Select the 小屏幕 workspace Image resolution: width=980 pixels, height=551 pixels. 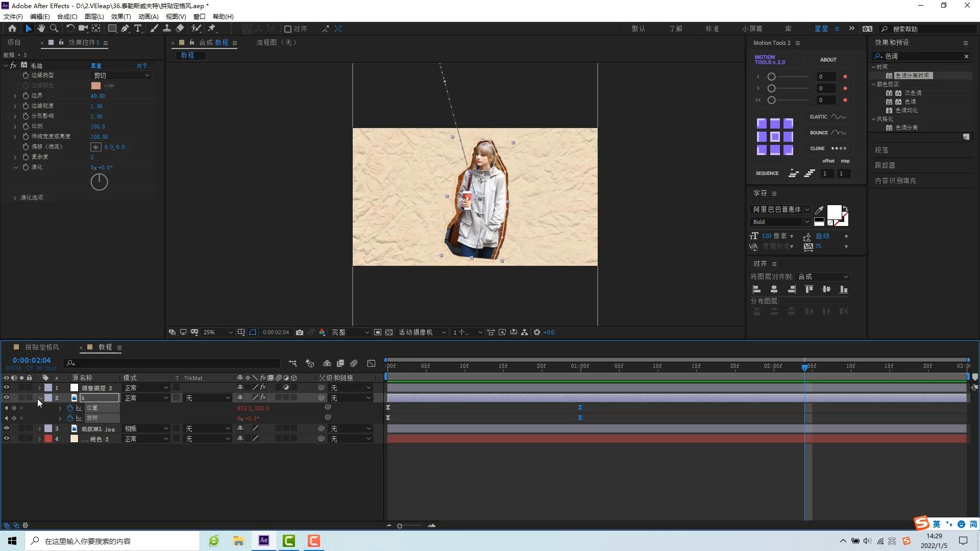coord(752,29)
